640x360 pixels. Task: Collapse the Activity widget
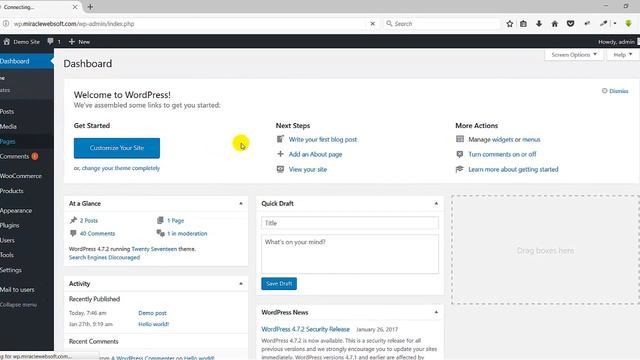tap(241, 283)
